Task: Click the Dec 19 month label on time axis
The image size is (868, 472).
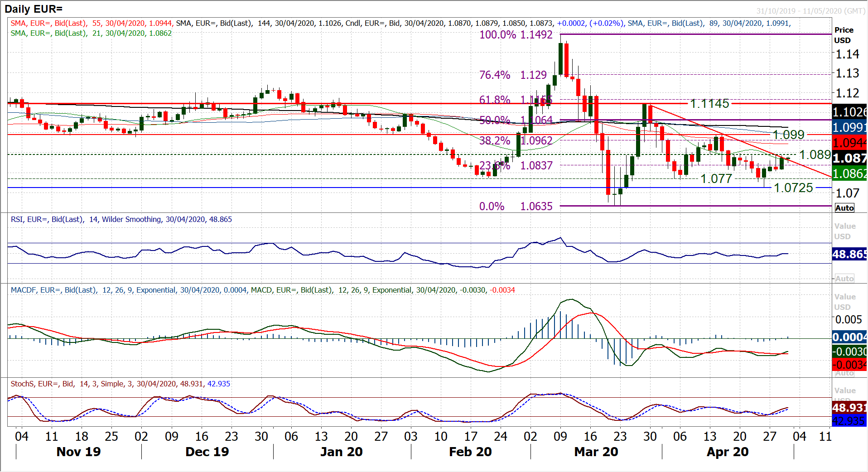Action: [207, 452]
